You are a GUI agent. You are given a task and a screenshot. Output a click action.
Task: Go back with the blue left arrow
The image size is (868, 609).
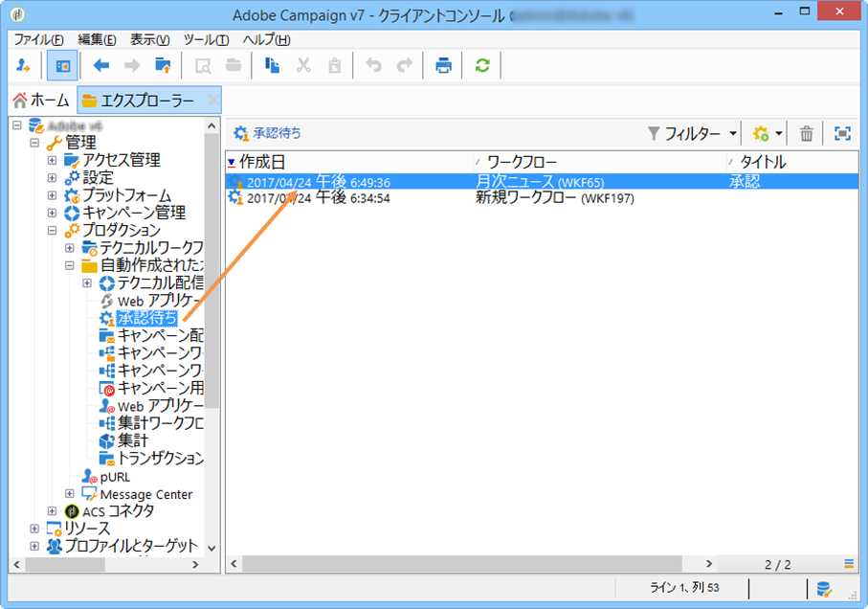(100, 66)
